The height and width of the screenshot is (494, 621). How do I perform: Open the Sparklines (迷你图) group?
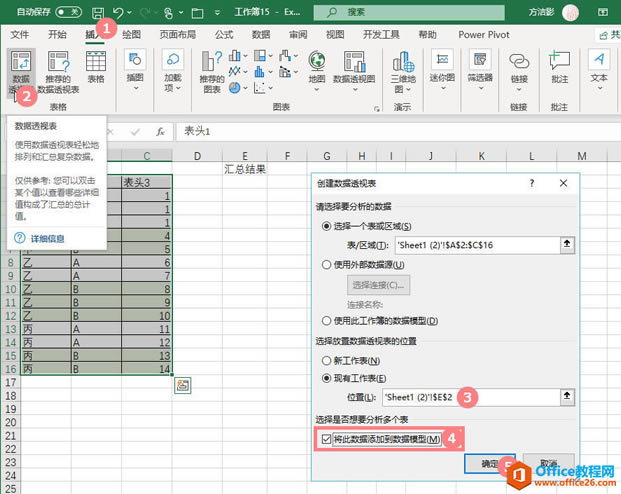coord(442,70)
